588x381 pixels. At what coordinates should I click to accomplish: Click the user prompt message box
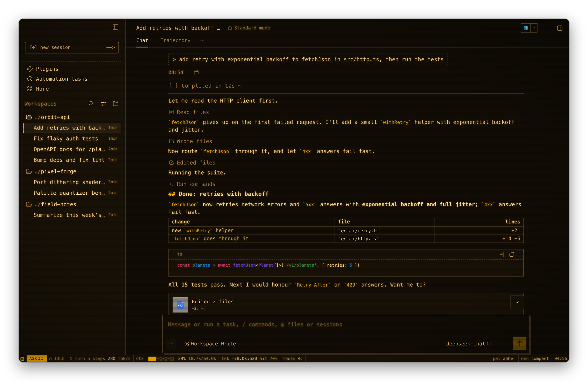coord(308,60)
